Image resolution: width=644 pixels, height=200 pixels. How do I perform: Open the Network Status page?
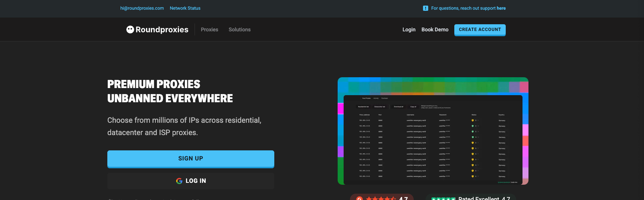point(185,8)
